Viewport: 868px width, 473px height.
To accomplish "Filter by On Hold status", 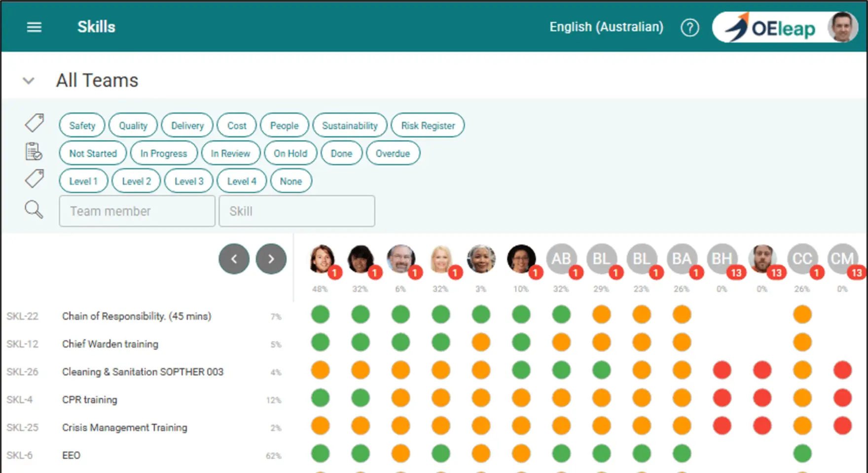I will 290,153.
